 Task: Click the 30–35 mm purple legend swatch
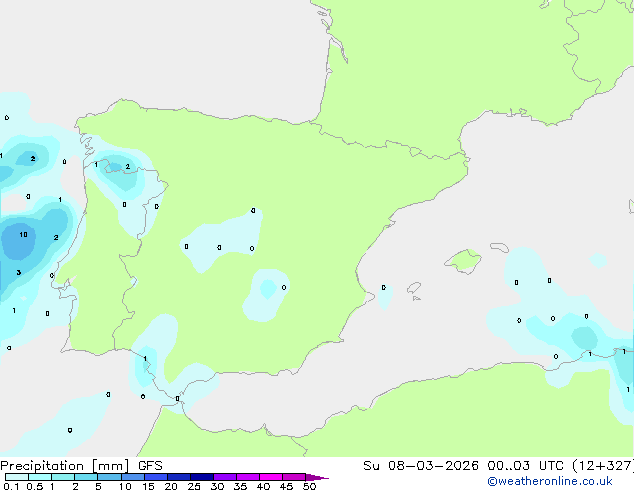pos(225,477)
